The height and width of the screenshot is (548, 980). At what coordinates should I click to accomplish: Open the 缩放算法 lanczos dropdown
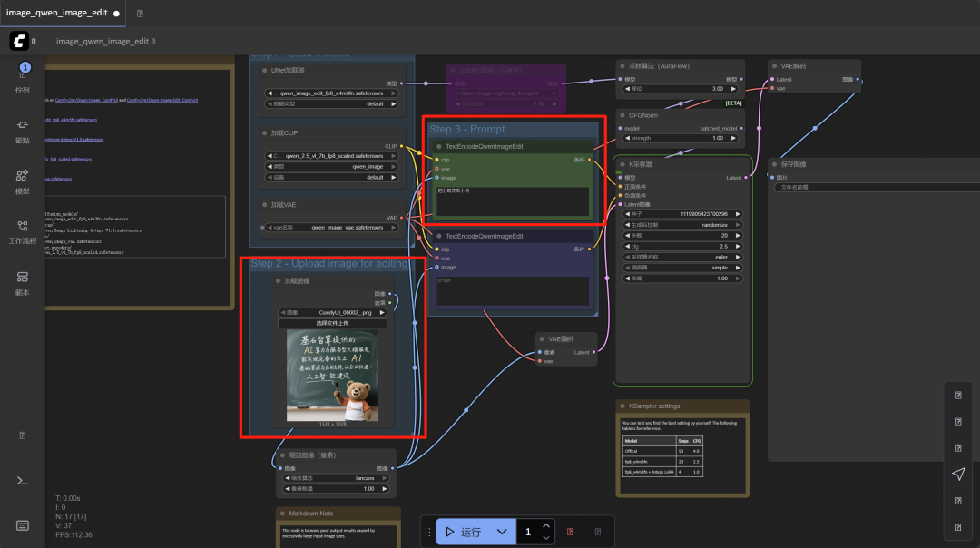click(x=337, y=478)
